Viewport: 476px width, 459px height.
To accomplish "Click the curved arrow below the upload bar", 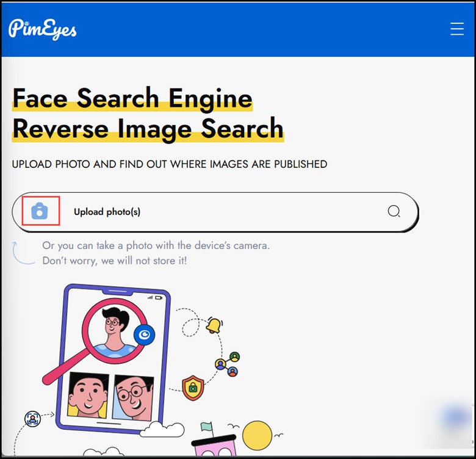I will (x=22, y=253).
